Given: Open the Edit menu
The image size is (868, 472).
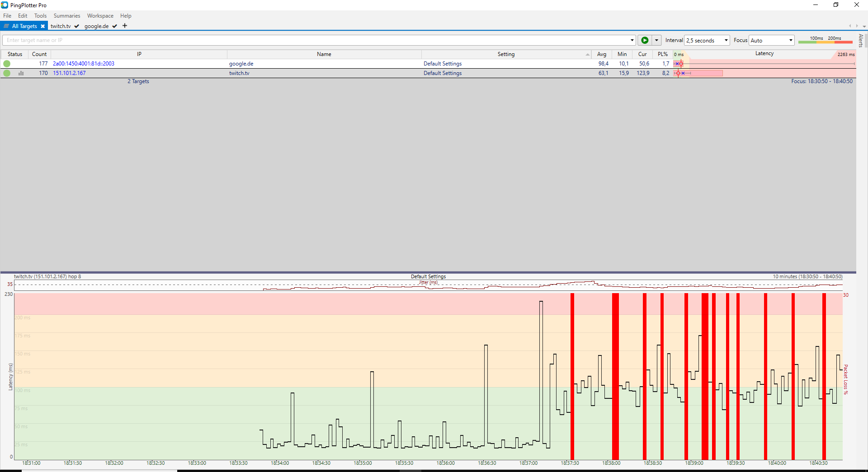Looking at the screenshot, I should [x=23, y=16].
